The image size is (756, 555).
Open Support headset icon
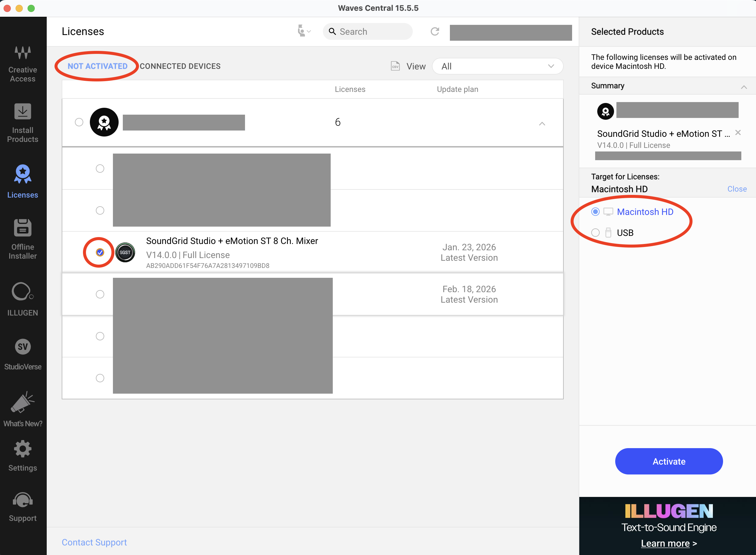[x=22, y=507]
